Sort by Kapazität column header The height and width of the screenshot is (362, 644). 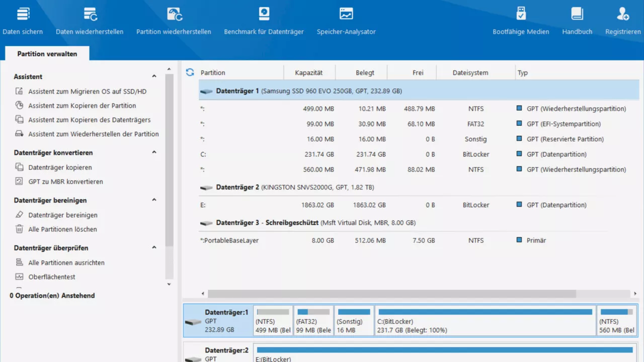tap(309, 72)
